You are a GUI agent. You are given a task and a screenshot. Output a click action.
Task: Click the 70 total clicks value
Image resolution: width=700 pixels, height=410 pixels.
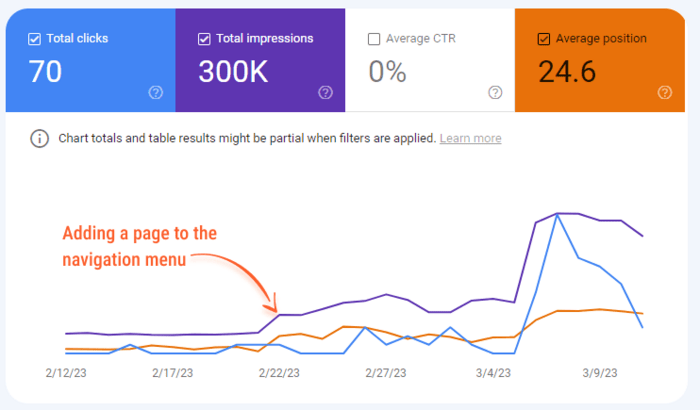pyautogui.click(x=44, y=71)
